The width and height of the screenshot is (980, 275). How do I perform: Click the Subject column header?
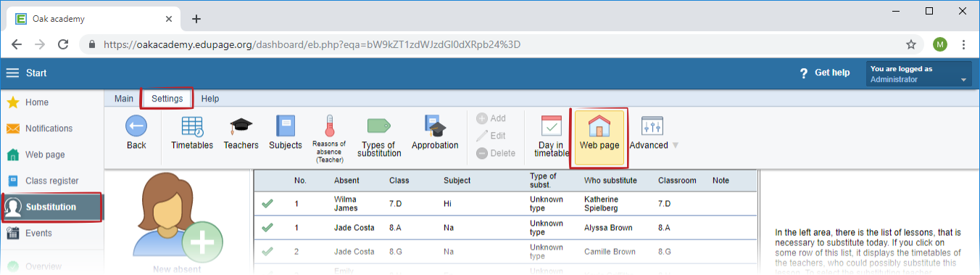tap(457, 181)
